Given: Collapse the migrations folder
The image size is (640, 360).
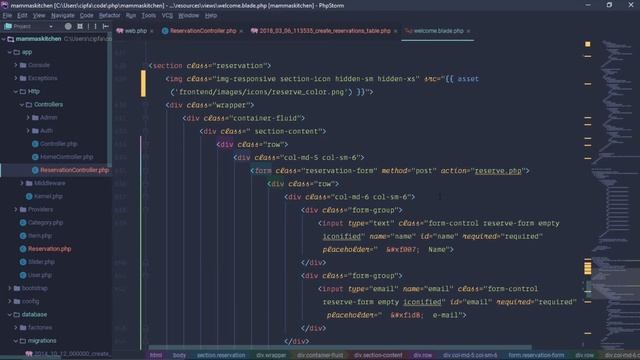Looking at the screenshot, I should pos(16,340).
